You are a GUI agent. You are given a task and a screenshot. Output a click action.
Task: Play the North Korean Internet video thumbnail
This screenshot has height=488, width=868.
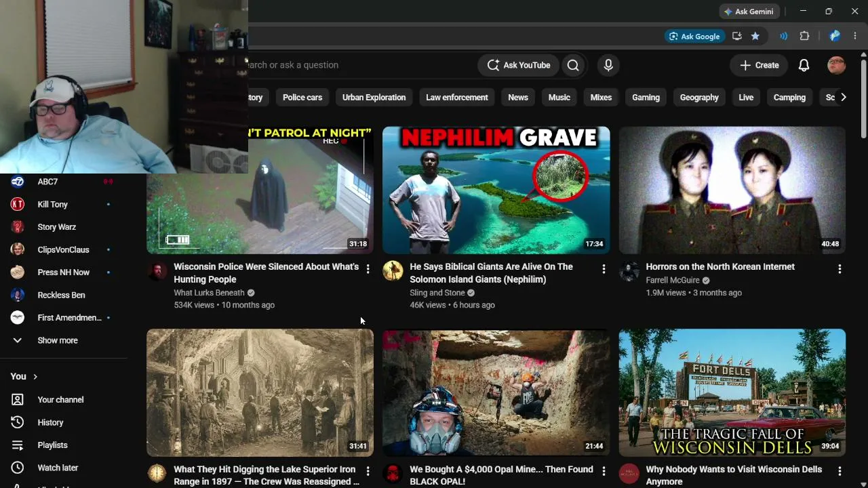coord(732,190)
